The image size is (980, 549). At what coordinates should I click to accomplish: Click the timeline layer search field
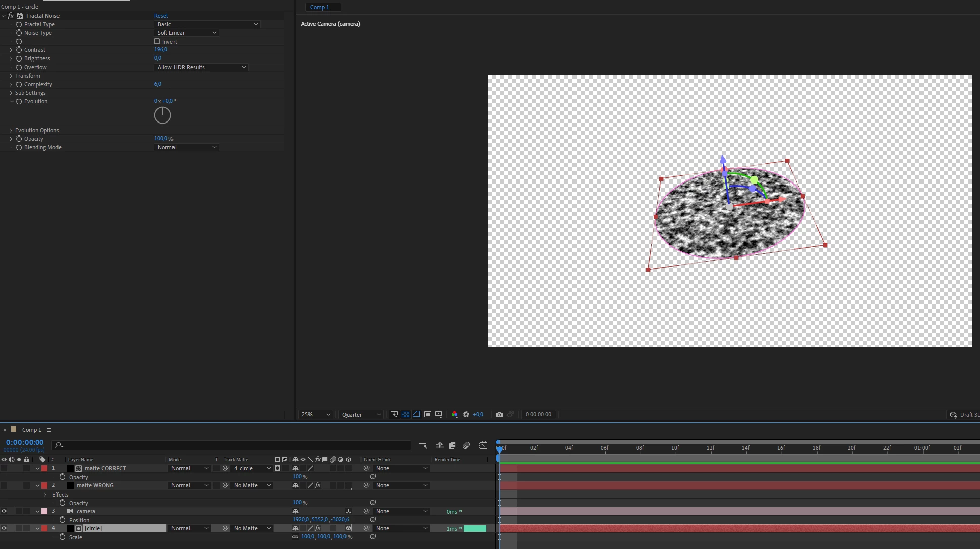coord(232,445)
